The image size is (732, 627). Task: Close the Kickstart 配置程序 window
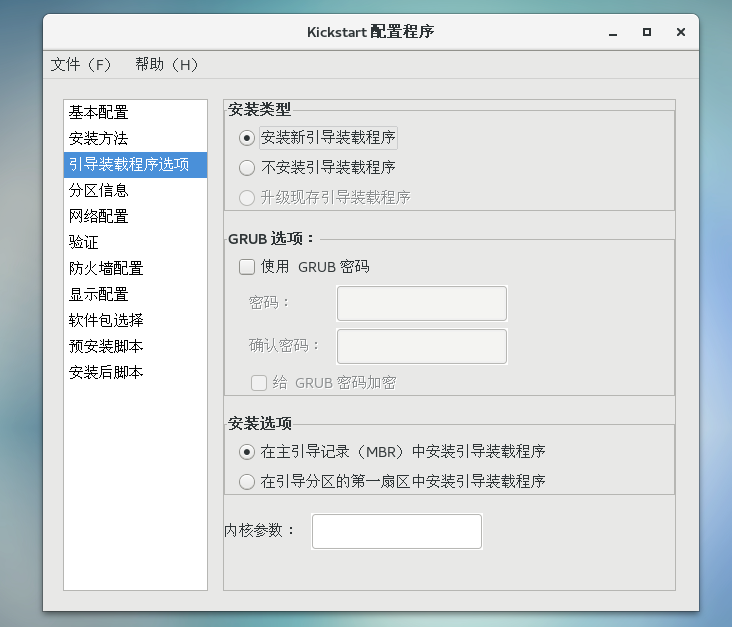pos(681,32)
